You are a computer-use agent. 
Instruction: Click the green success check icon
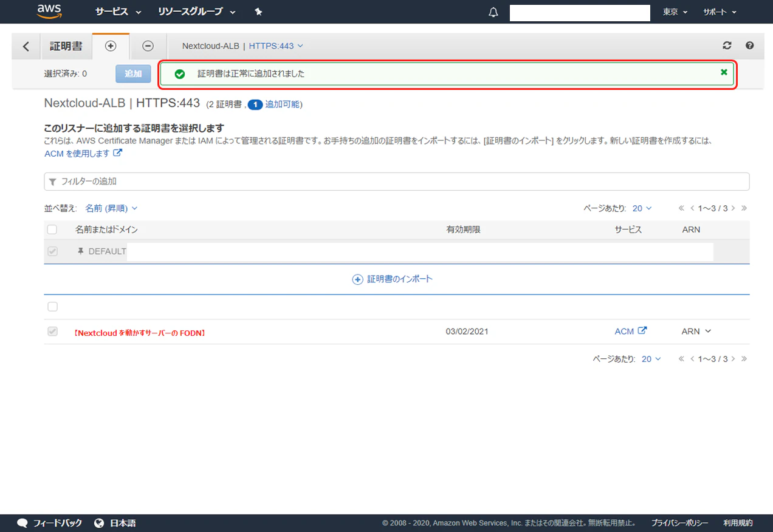(179, 74)
